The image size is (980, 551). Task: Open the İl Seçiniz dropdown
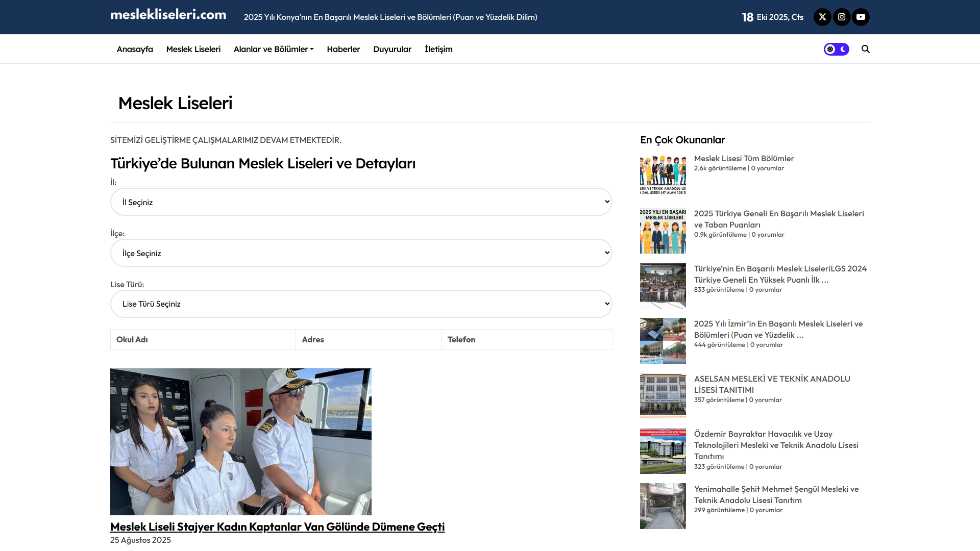coord(361,202)
